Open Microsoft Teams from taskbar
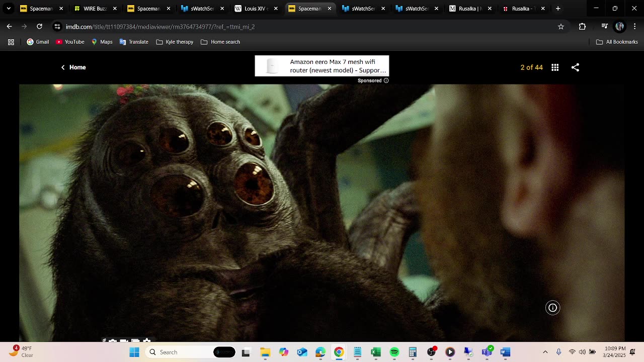 tap(487, 352)
